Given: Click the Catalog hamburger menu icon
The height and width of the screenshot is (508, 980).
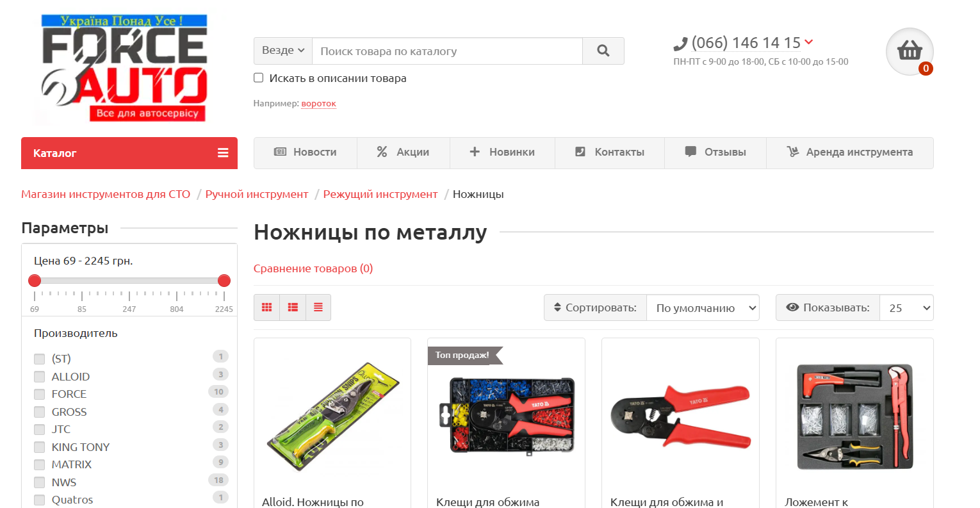Looking at the screenshot, I should (223, 153).
